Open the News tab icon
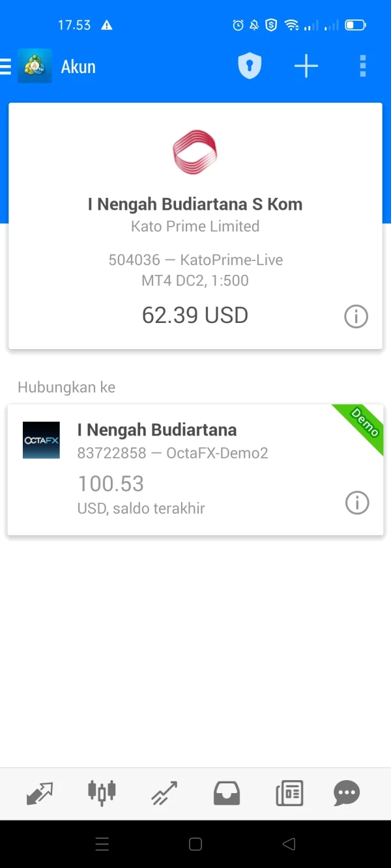391x868 pixels. [289, 793]
